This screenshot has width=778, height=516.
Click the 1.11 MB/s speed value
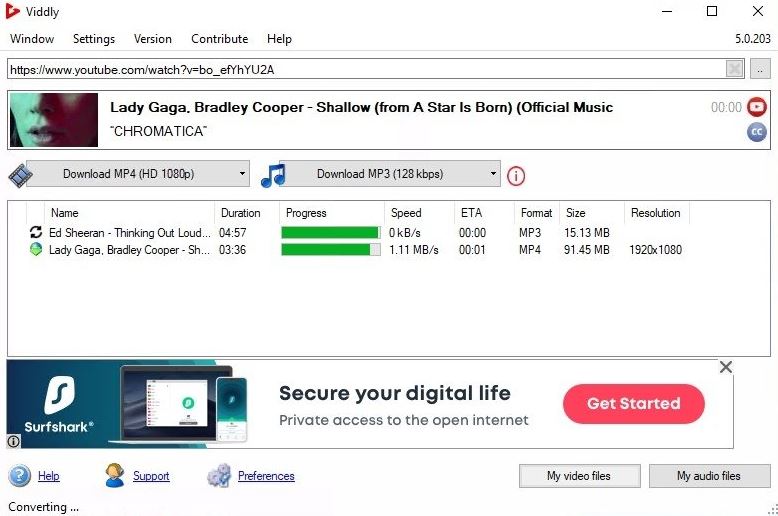pyautogui.click(x=414, y=250)
